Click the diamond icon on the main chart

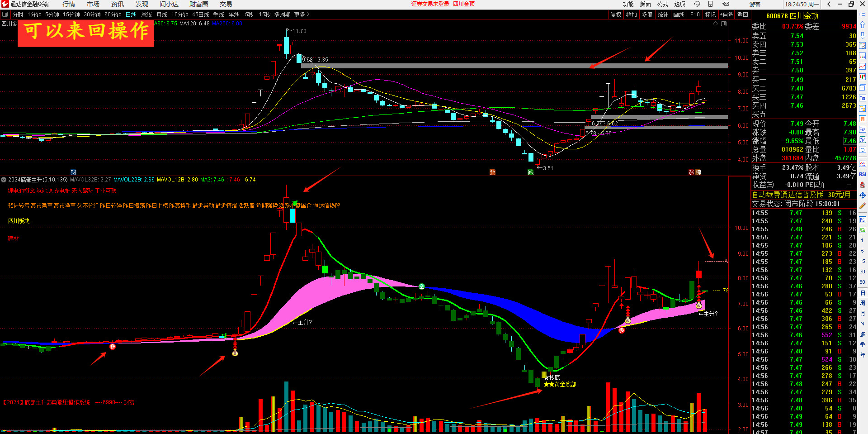(716, 24)
